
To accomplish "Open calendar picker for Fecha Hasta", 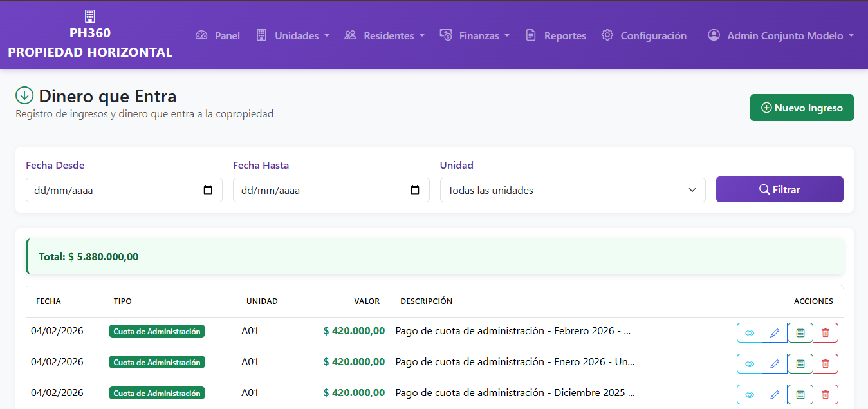I will [415, 190].
